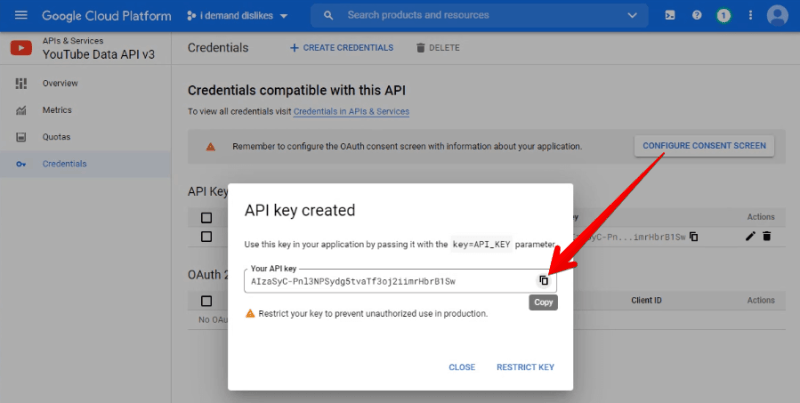This screenshot has height=403, width=800.
Task: Delete the API key with trash icon
Action: (x=766, y=236)
